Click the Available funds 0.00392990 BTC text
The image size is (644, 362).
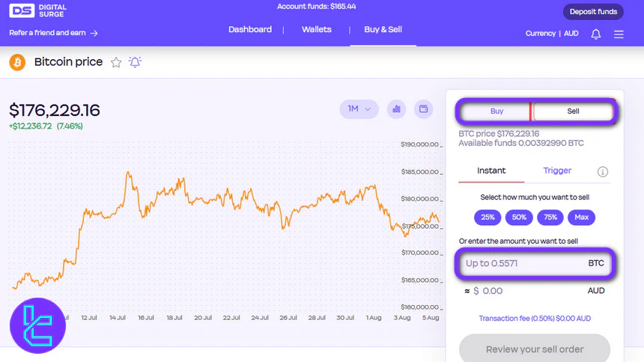point(520,144)
